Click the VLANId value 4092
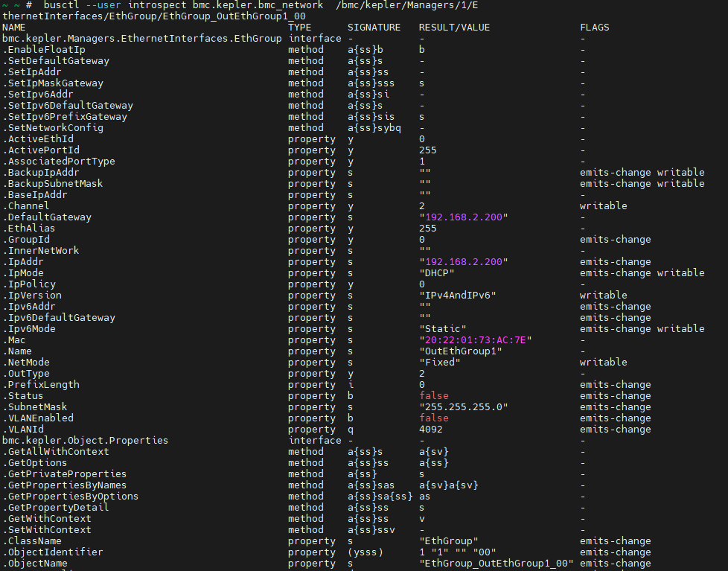 pyautogui.click(x=431, y=430)
